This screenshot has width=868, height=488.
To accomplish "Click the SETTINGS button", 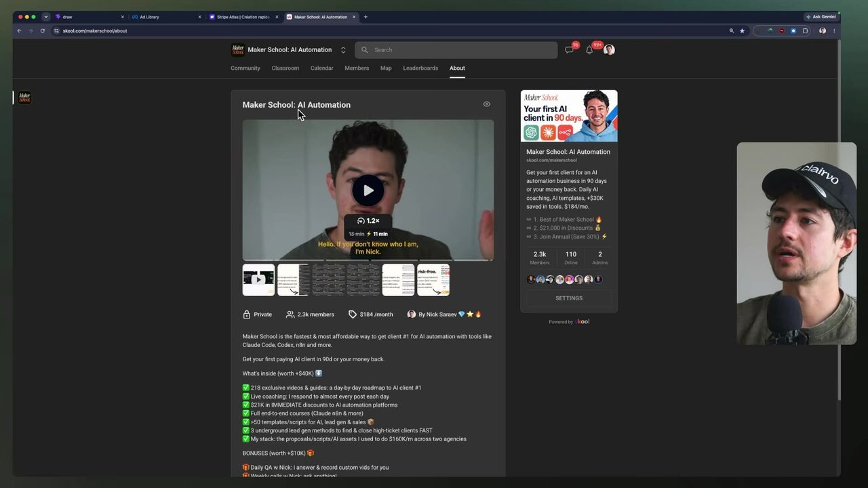I will pos(569,298).
